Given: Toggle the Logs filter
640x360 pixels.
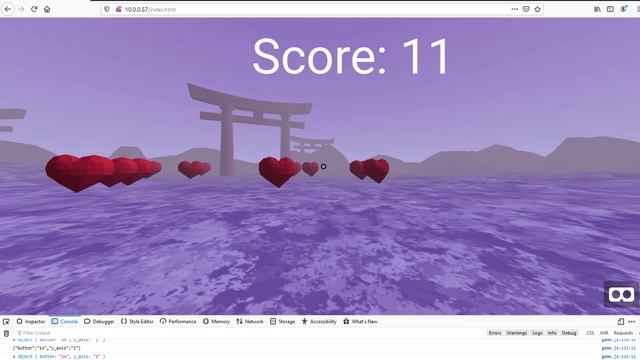Looking at the screenshot, I should coord(537,333).
